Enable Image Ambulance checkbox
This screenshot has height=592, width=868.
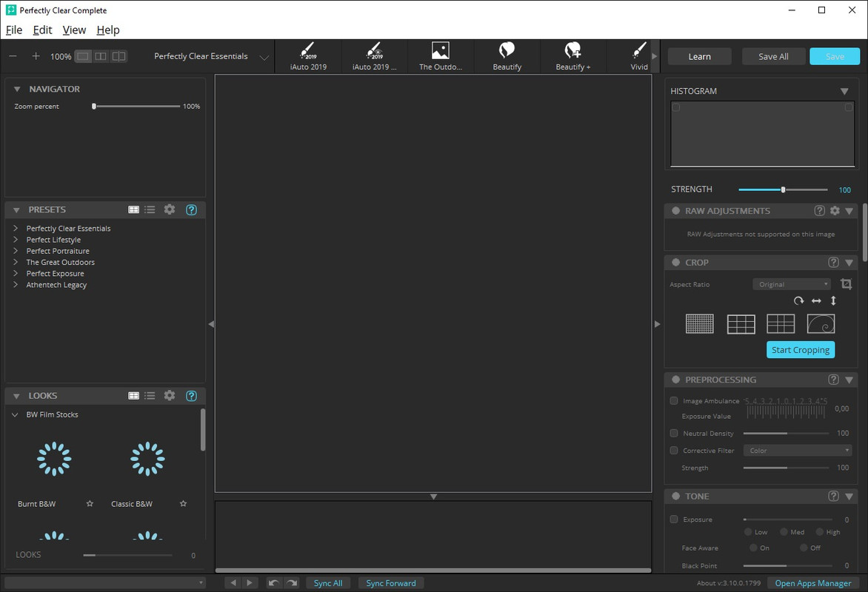(x=674, y=400)
